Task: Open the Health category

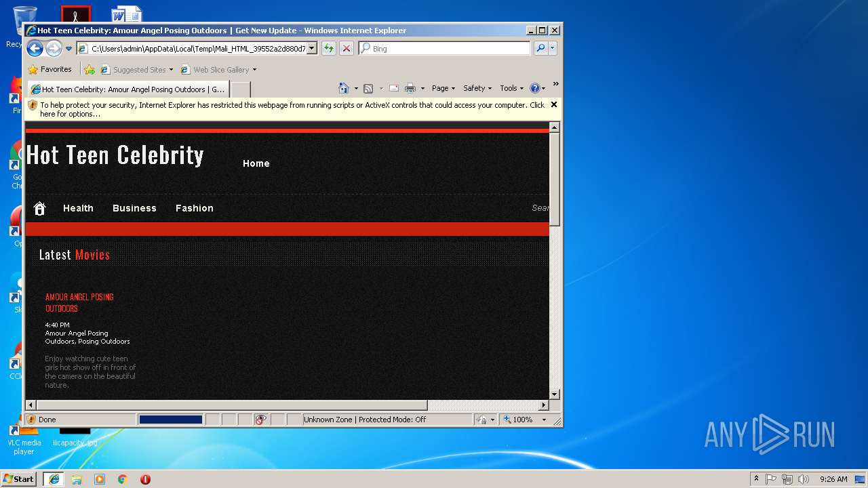Action: 78,208
